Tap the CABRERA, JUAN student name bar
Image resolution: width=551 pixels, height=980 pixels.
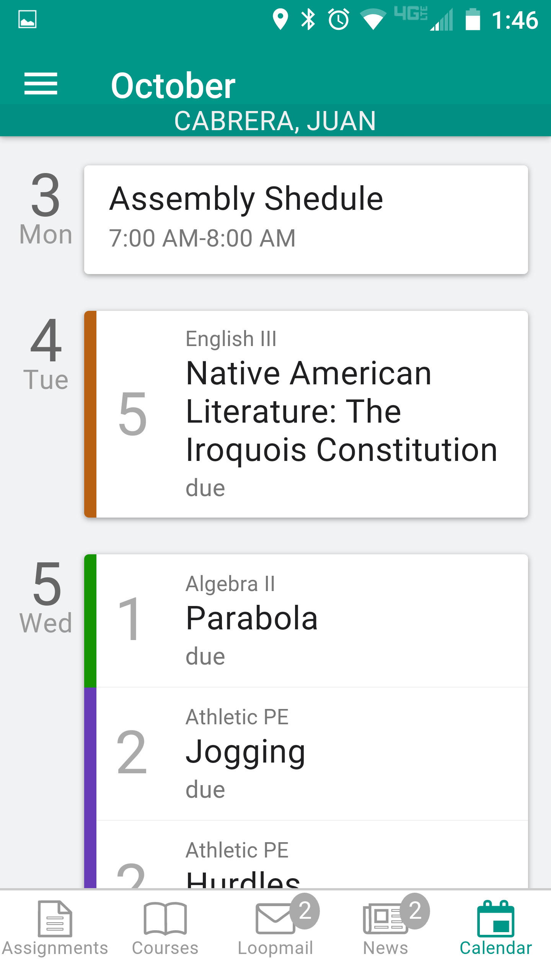[275, 121]
